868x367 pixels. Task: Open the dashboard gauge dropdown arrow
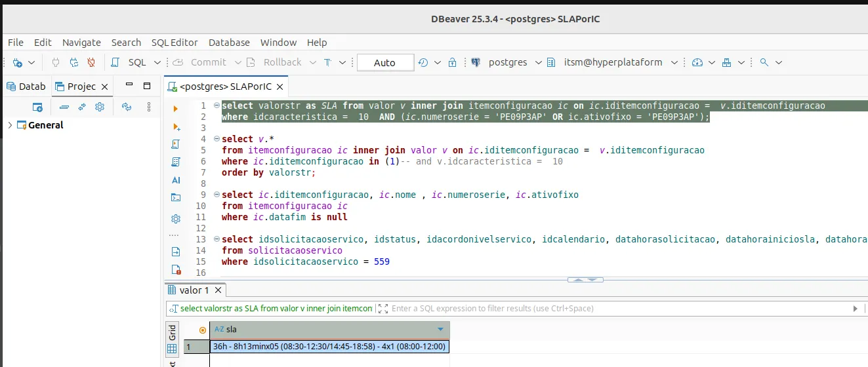pos(712,63)
